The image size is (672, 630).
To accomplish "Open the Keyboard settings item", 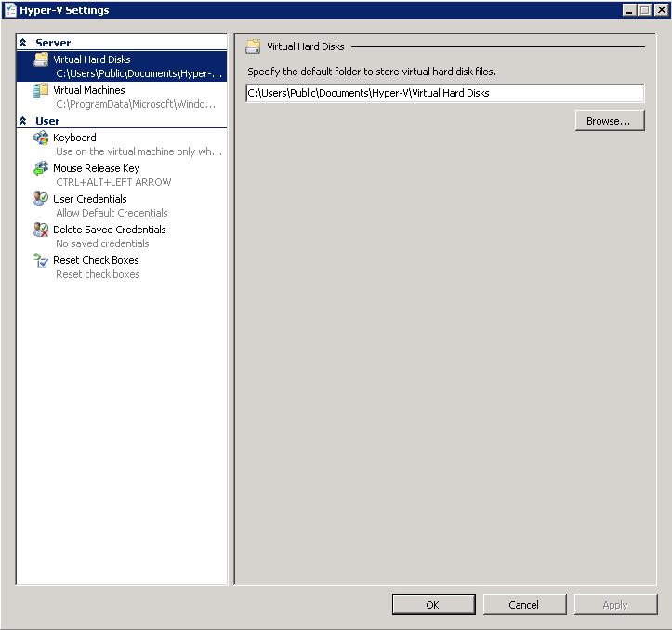I will [x=74, y=138].
